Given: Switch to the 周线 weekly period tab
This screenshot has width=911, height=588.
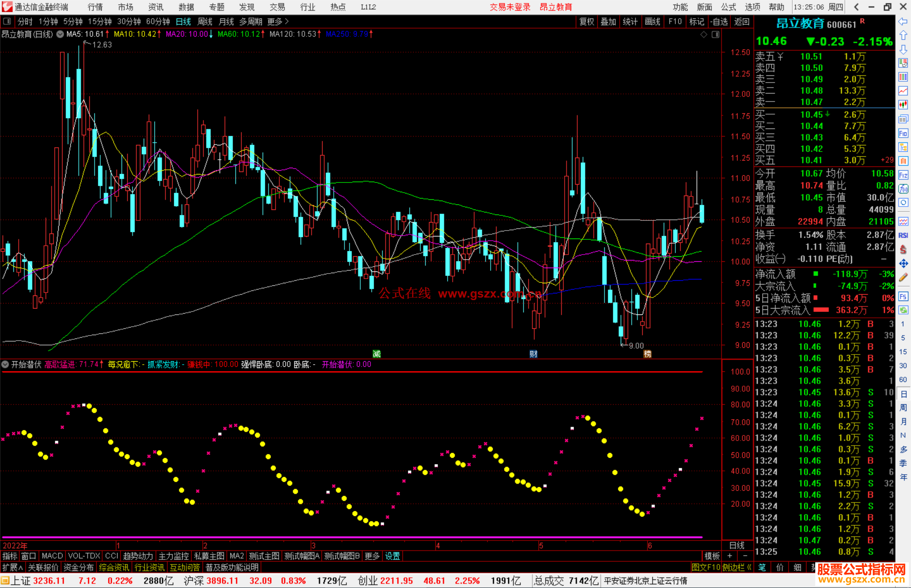Looking at the screenshot, I should click(x=205, y=21).
